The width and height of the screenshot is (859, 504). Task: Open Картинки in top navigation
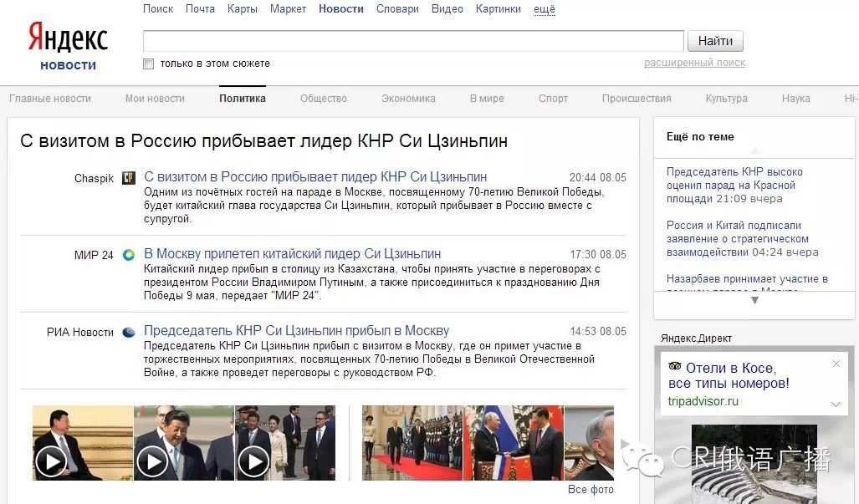[498, 8]
